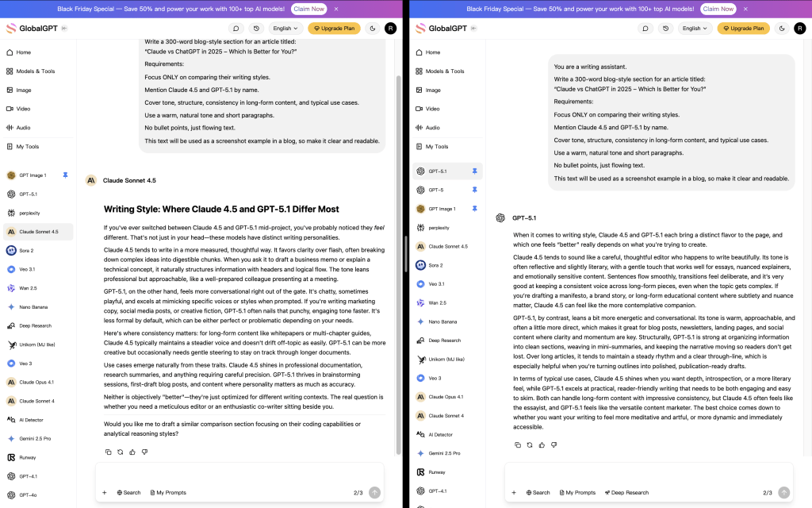Start new chat in right window

point(645,29)
